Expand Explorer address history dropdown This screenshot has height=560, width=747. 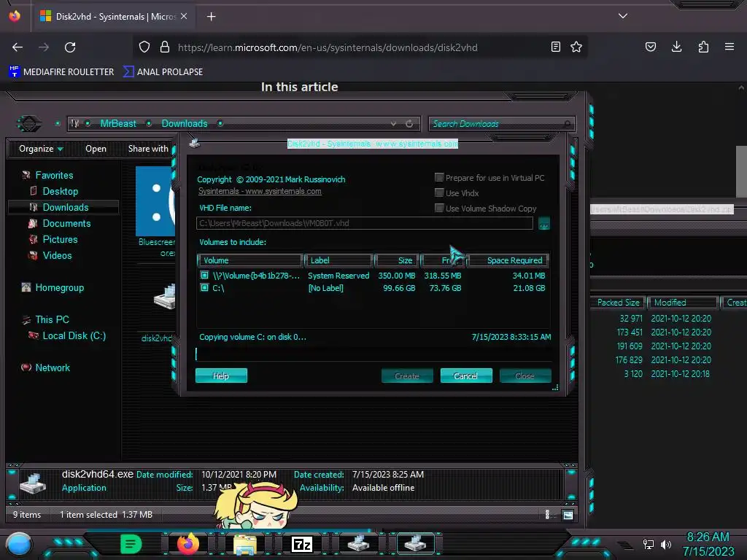393,124
